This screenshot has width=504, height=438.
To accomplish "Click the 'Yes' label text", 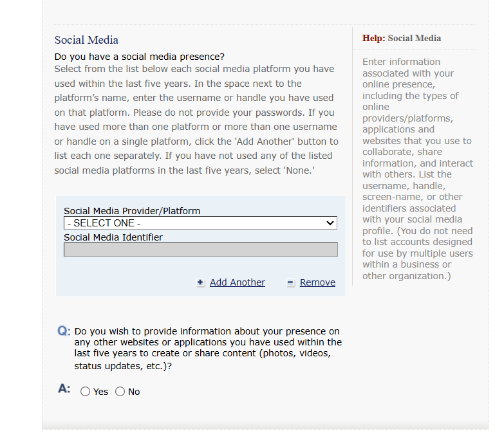I will (100, 392).
